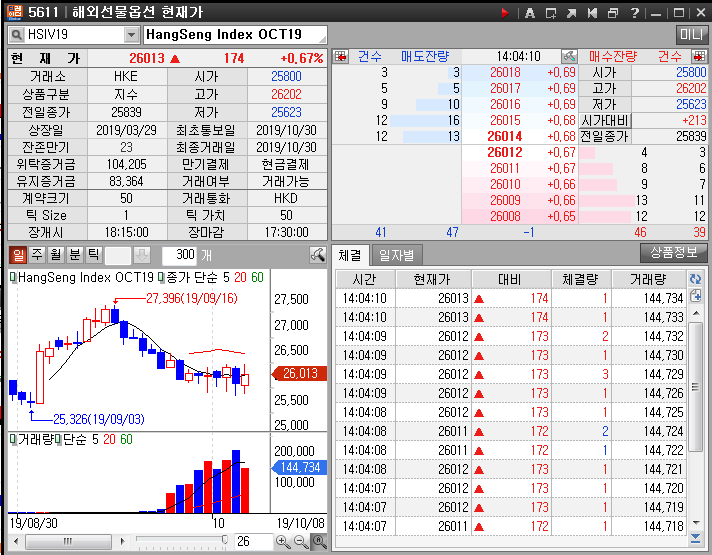The image size is (712, 555).
Task: Click the 미니 button
Action: point(691,34)
